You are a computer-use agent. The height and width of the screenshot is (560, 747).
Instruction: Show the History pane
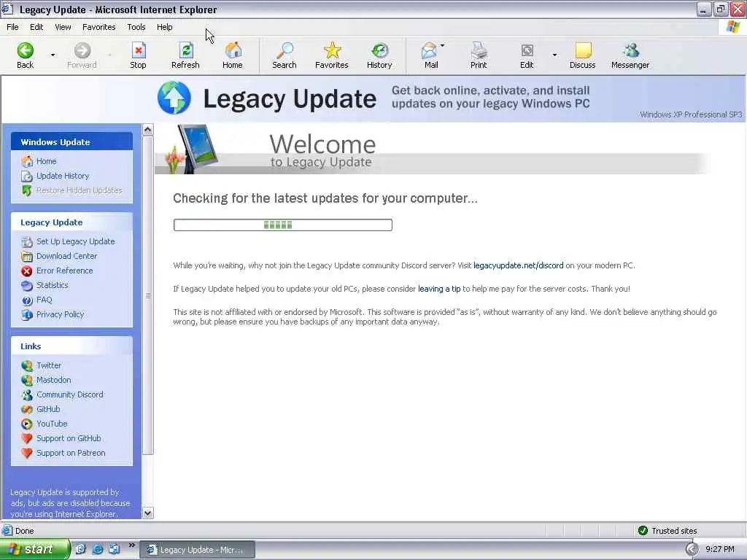click(x=379, y=55)
